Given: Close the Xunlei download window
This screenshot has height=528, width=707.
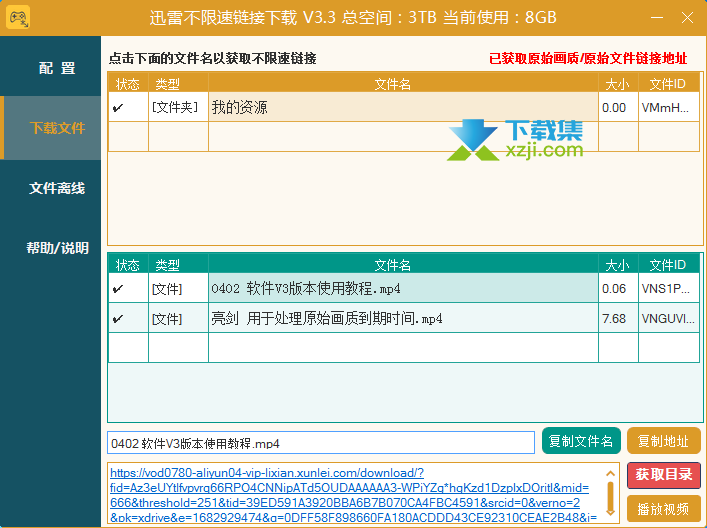Looking at the screenshot, I should click(x=687, y=18).
